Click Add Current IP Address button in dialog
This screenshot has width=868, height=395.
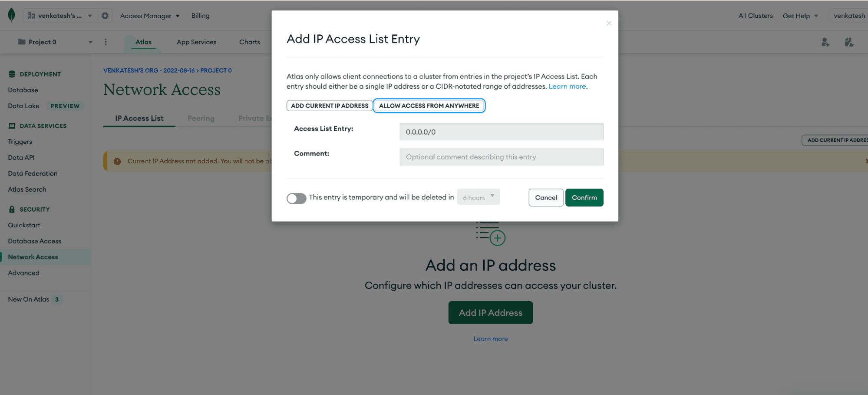click(x=330, y=106)
